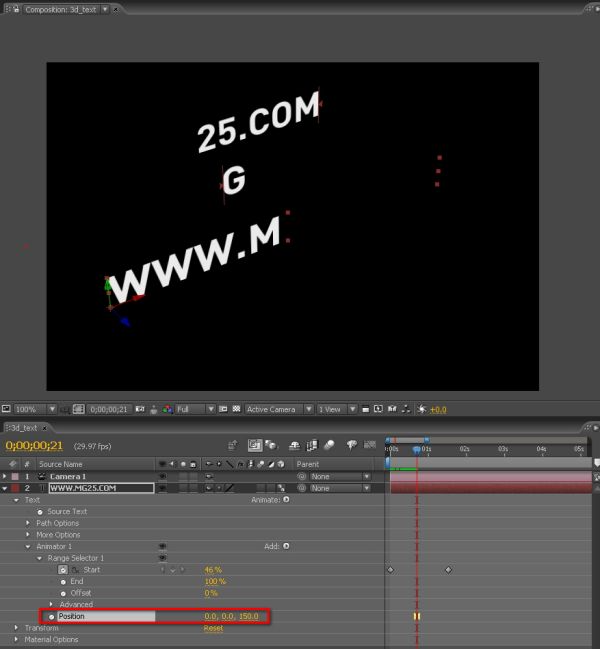This screenshot has height=649, width=600.
Task: Click the Start value 46%
Action: pos(213,570)
